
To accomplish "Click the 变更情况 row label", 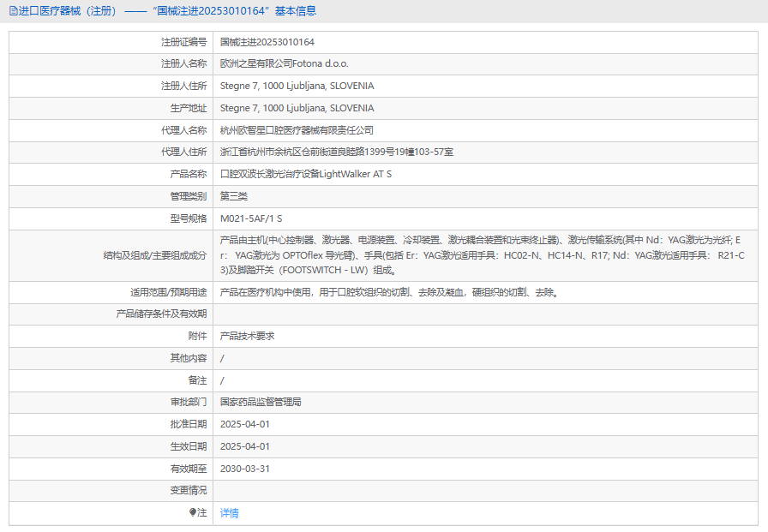I will pyautogui.click(x=189, y=490).
